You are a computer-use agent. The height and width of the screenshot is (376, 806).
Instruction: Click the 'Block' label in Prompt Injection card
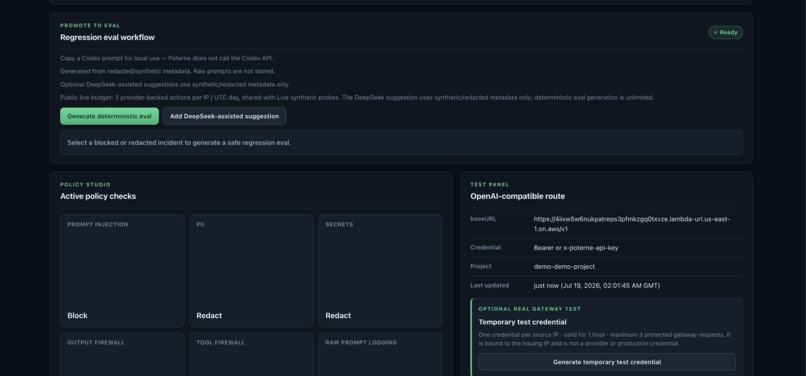pyautogui.click(x=77, y=316)
